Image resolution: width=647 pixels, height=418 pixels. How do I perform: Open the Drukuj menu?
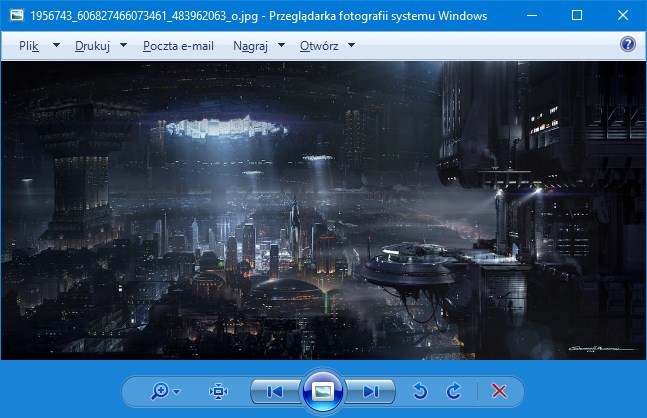92,46
